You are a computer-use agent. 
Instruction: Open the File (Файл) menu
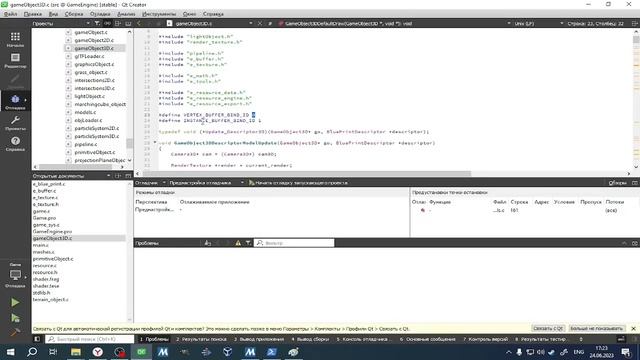click(11, 14)
